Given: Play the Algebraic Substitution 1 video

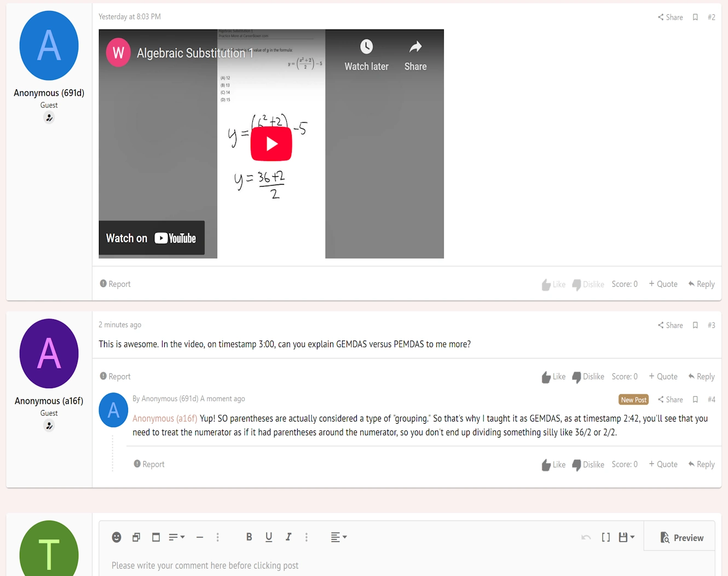Looking at the screenshot, I should pyautogui.click(x=271, y=144).
